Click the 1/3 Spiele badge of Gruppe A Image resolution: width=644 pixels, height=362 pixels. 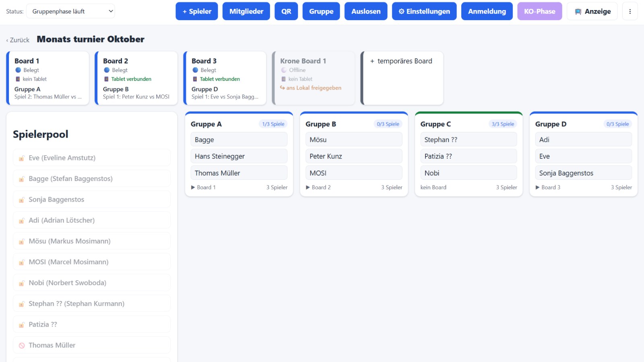tap(273, 124)
